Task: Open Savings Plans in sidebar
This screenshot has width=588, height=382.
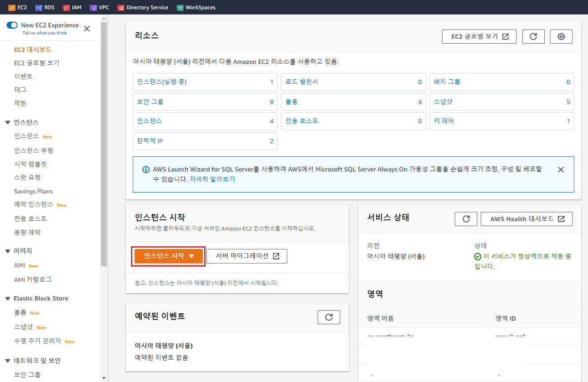Action: coord(33,191)
